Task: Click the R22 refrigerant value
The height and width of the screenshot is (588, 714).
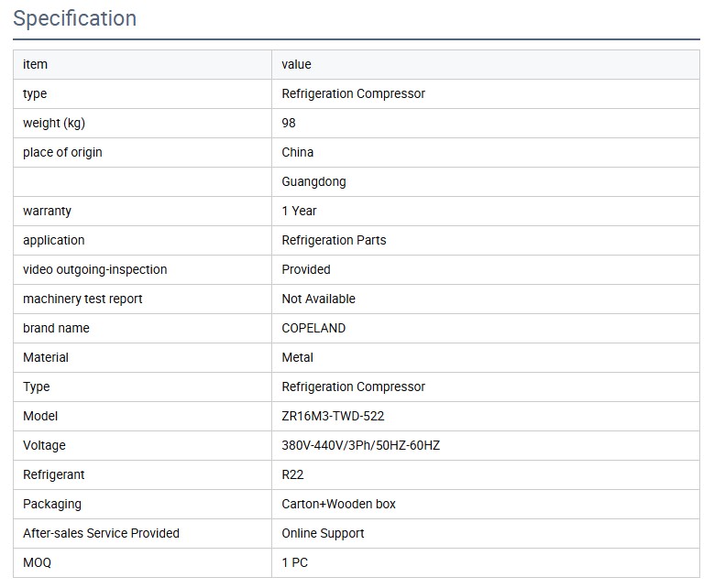Action: pos(293,474)
